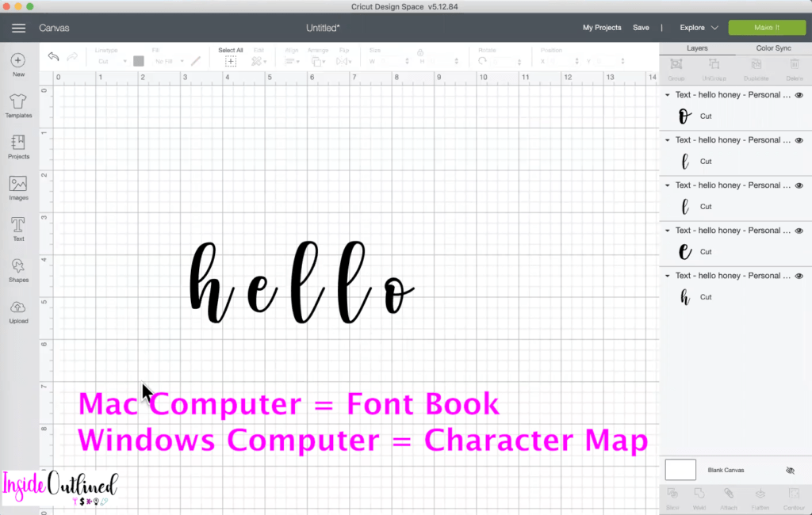The image size is (812, 515).
Task: Open the Explore machine dropdown
Action: click(699, 28)
